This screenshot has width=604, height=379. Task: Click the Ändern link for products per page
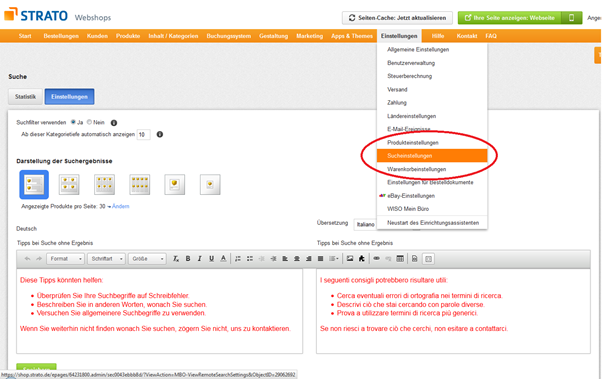tap(121, 206)
